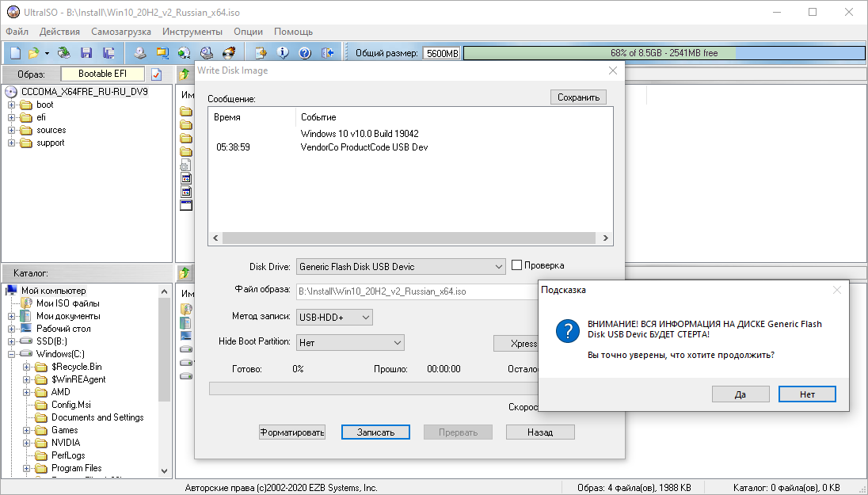Click the blue info toolbar icon

point(283,53)
